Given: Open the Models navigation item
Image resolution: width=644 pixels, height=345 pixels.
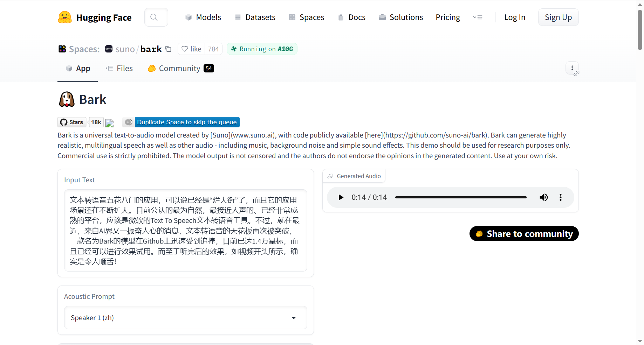Looking at the screenshot, I should (203, 17).
